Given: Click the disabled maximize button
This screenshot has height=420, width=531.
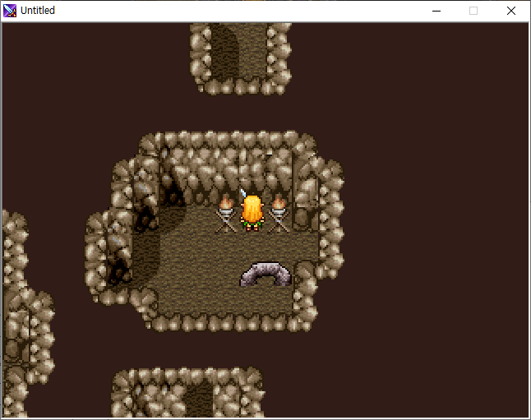Looking at the screenshot, I should pyautogui.click(x=473, y=11).
